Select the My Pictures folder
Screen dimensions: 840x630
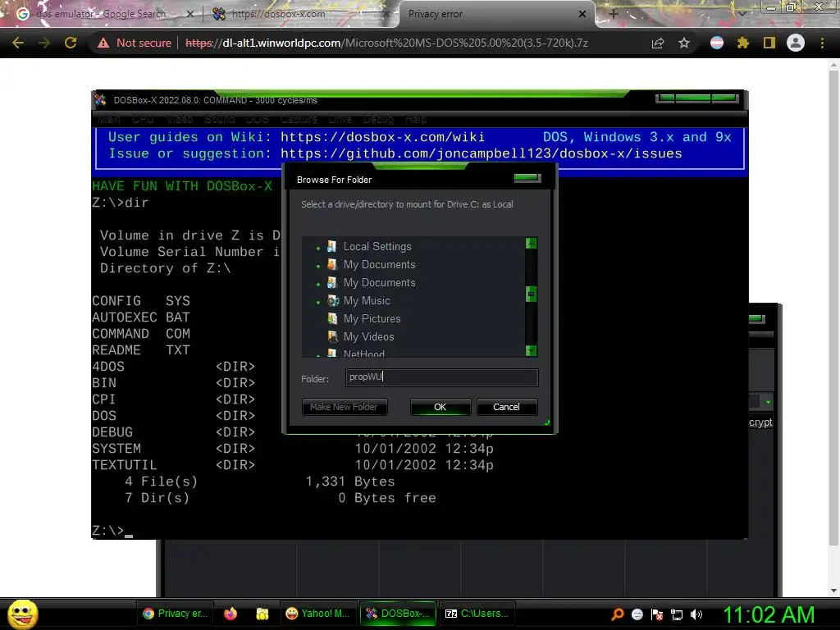(x=372, y=319)
